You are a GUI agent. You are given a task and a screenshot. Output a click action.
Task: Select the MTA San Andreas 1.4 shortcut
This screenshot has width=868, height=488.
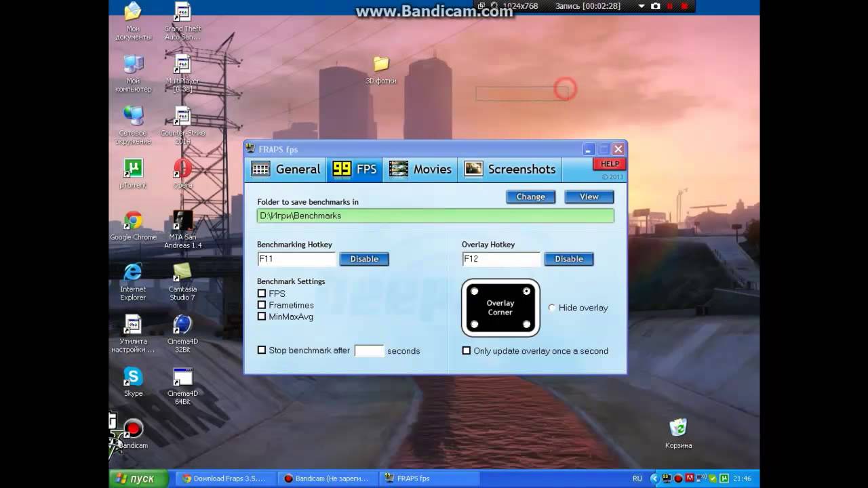[x=182, y=229]
